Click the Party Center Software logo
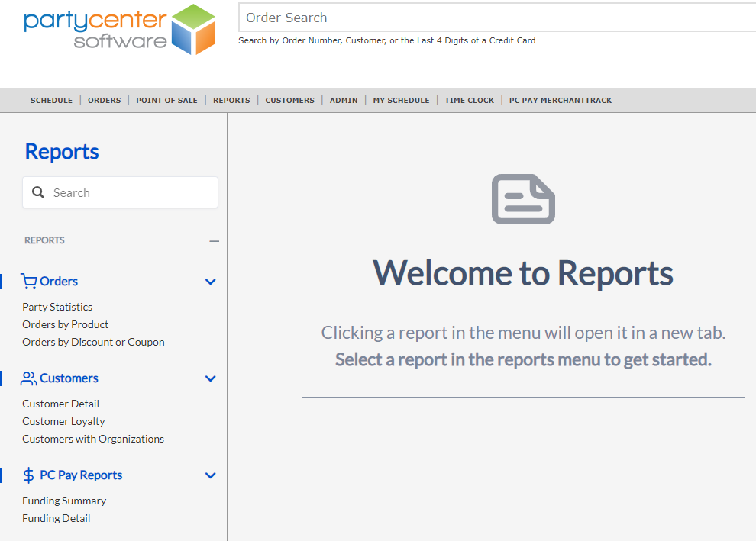Viewport: 756px width, 541px height. [120, 30]
